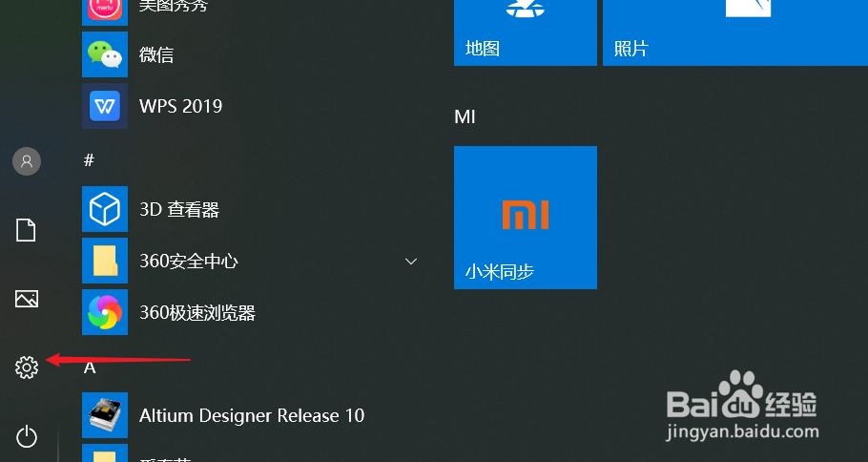Open the 3D 查看器 cube icon
This screenshot has height=462, width=868.
tap(105, 209)
